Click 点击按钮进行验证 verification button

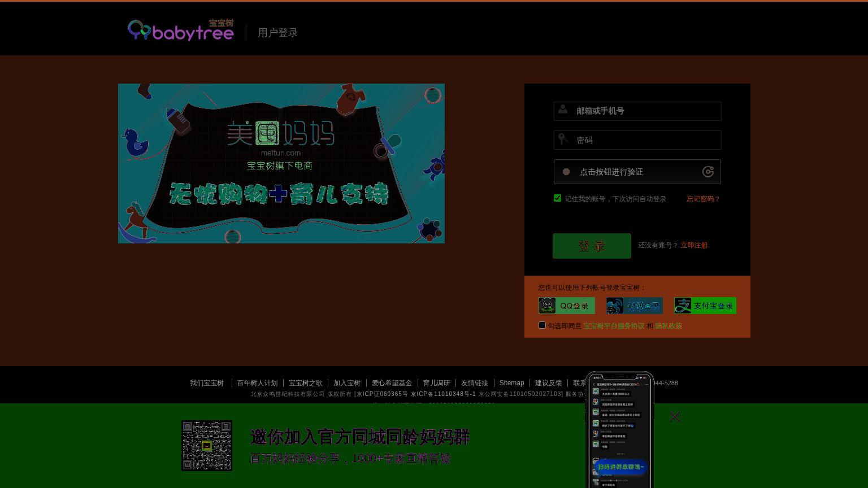(x=637, y=172)
